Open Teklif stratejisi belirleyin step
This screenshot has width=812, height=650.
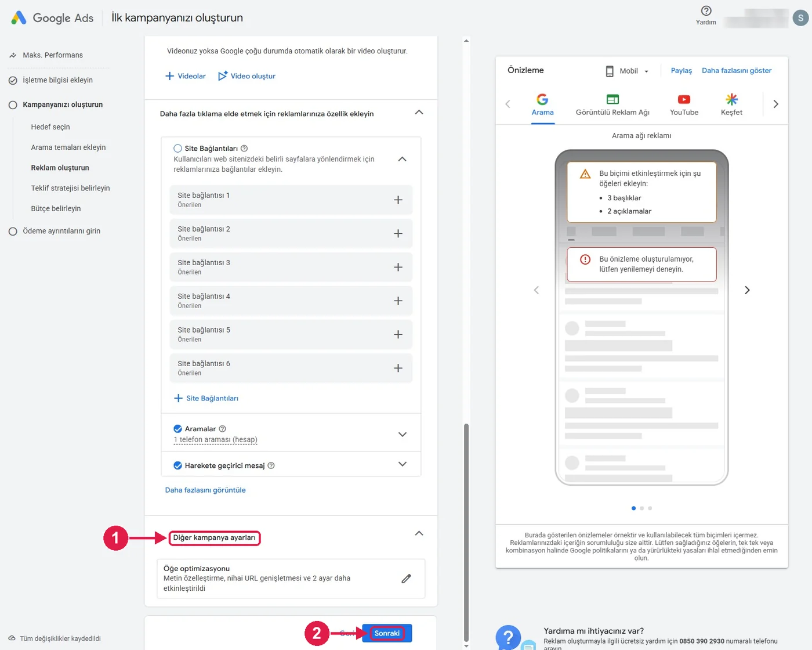click(70, 188)
